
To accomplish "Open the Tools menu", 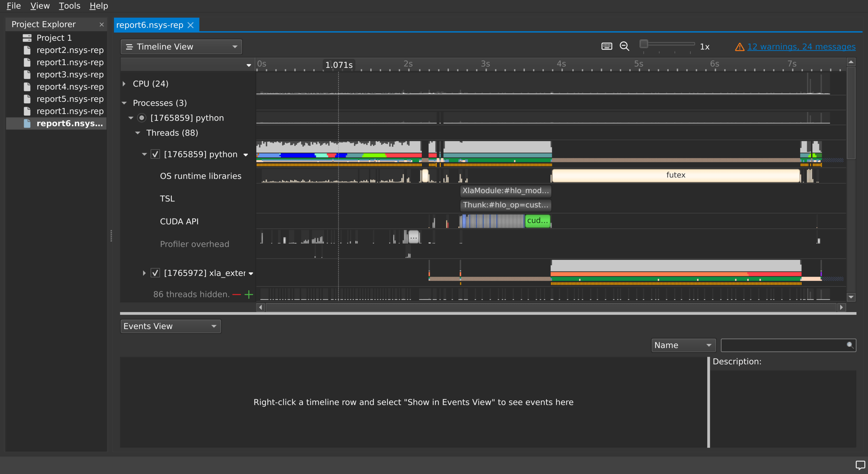I will 69,6.
